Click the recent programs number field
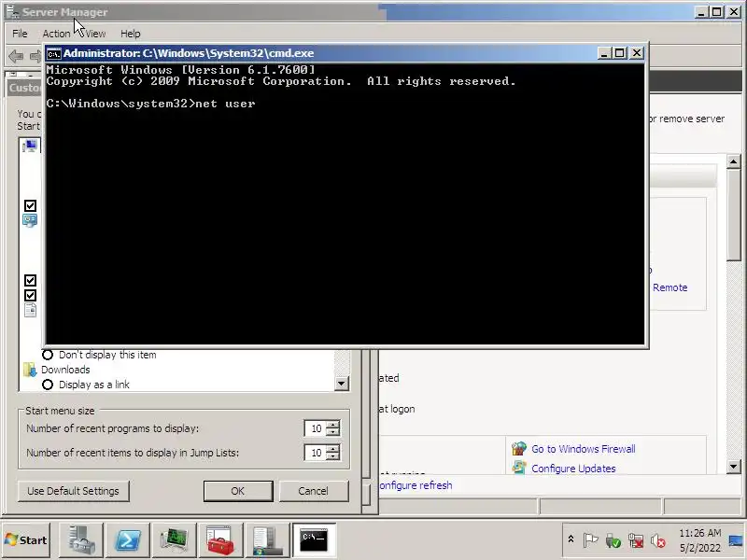747x560 pixels. (x=316, y=428)
